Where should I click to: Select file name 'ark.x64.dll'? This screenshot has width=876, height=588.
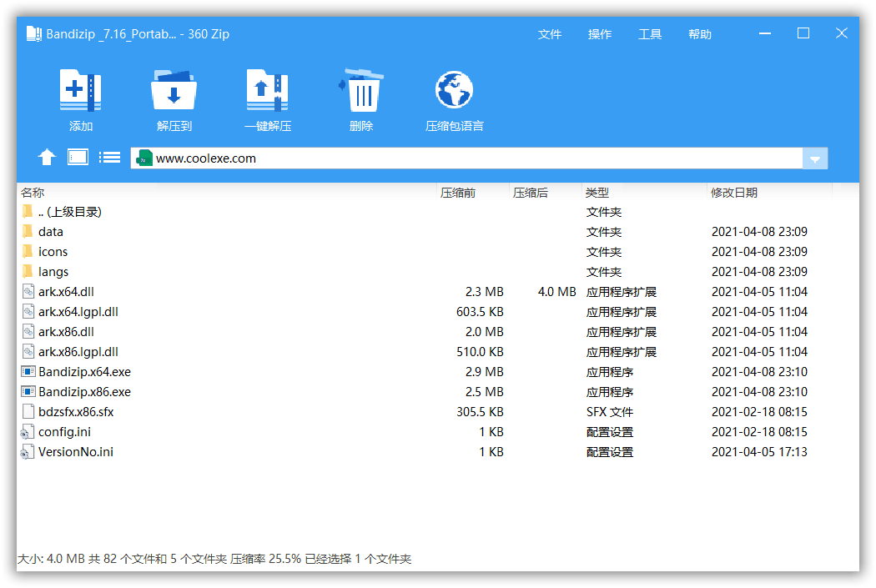[x=66, y=291]
